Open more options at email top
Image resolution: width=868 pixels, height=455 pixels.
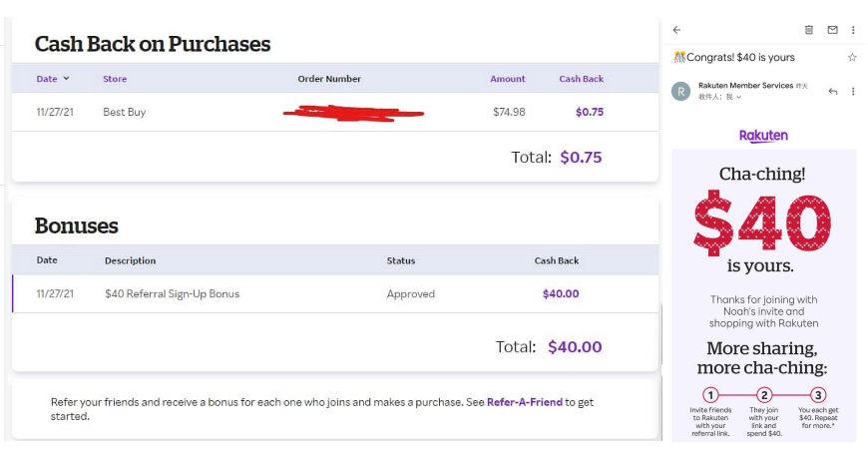click(853, 30)
